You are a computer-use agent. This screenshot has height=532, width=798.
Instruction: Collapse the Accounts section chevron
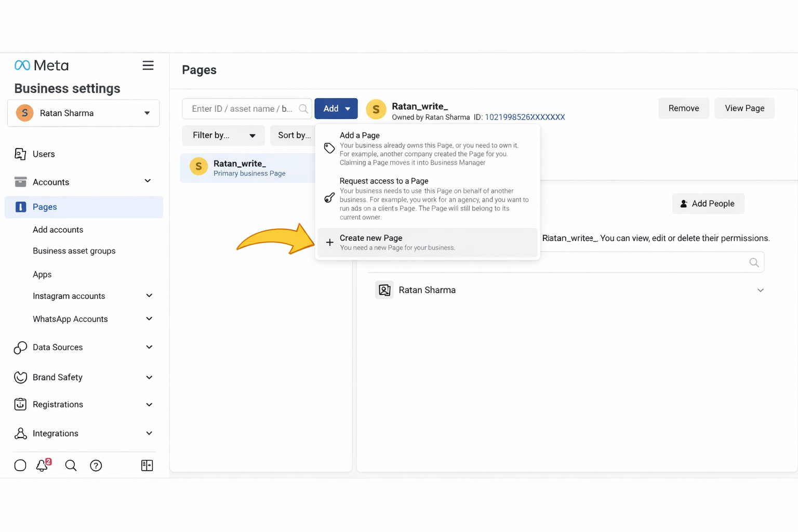point(148,181)
